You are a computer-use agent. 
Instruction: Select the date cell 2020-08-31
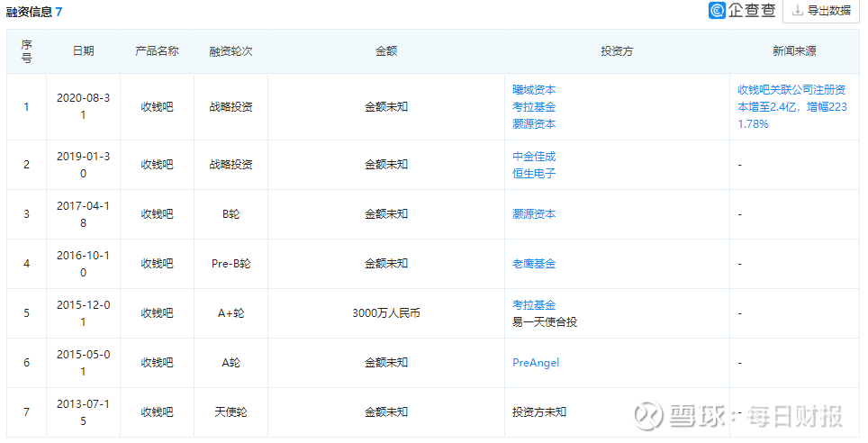[x=84, y=106]
